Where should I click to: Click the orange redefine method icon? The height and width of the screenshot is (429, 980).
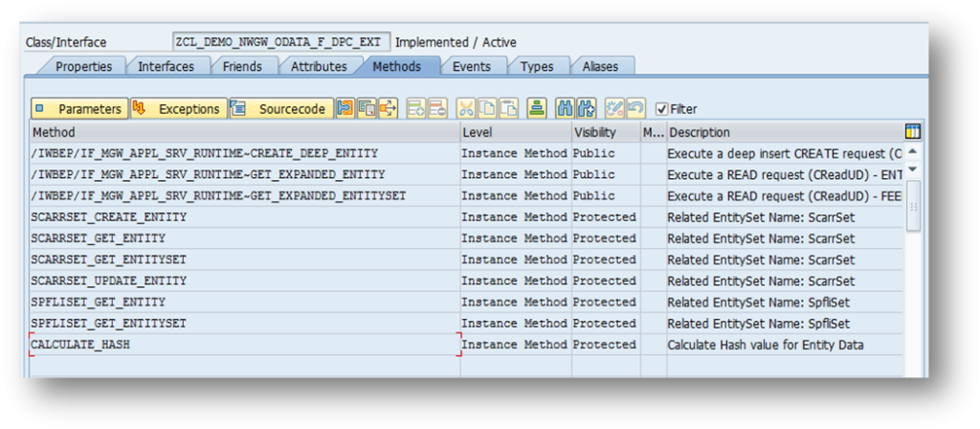[345, 109]
